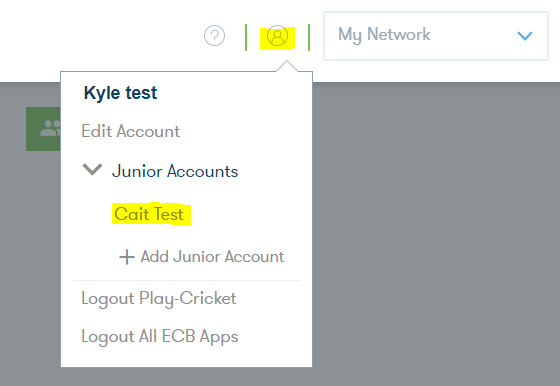Image resolution: width=560 pixels, height=386 pixels.
Task: Collapse the Junior Accounts chevron
Action: (92, 170)
